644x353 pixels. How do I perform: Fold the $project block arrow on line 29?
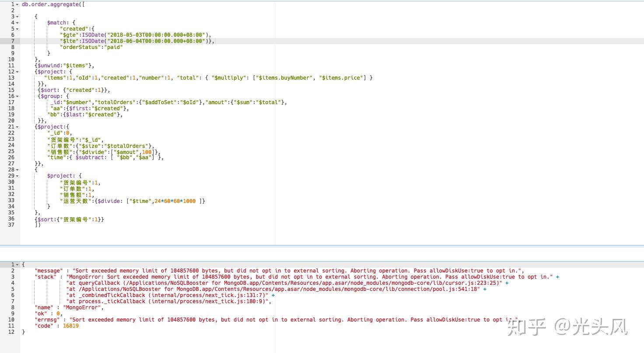(17, 176)
